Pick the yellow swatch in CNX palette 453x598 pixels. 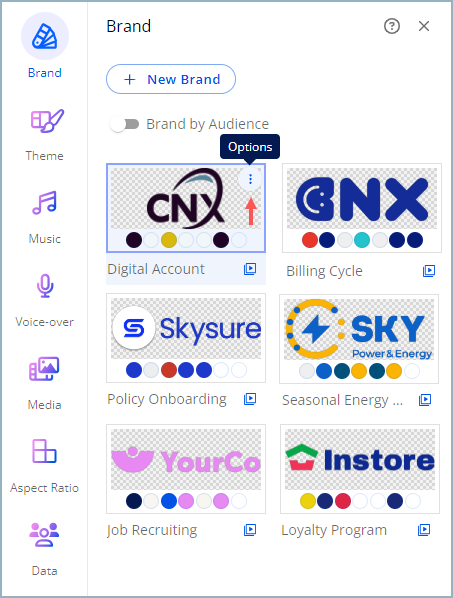169,240
